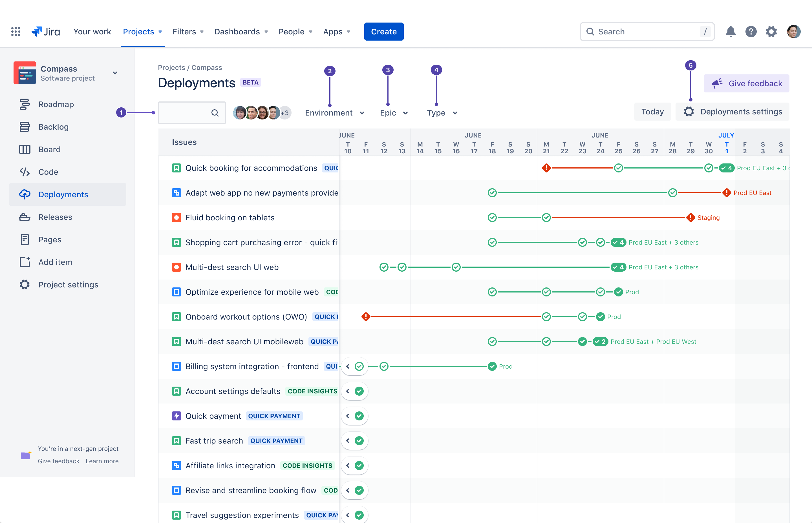The height and width of the screenshot is (523, 812).
Task: Click inside the issue search field
Action: point(189,112)
